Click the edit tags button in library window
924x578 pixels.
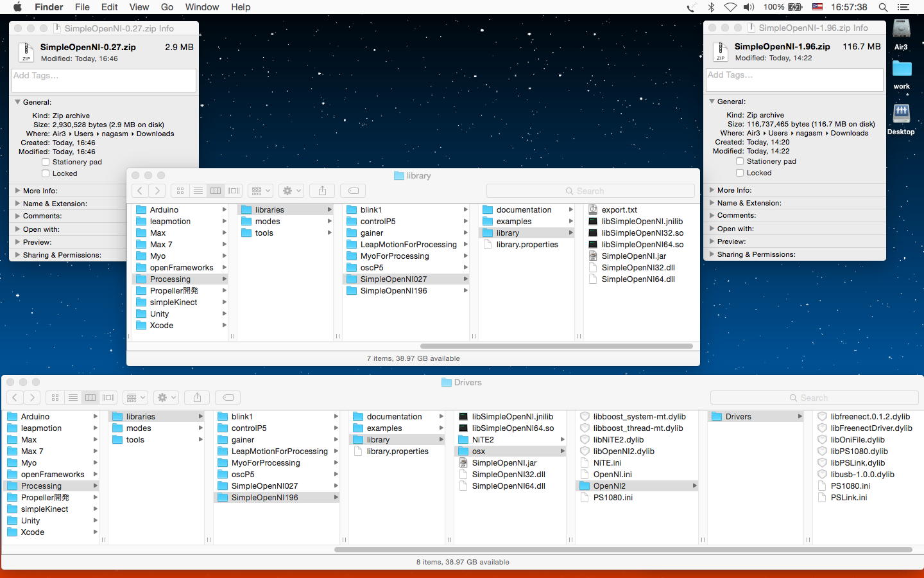point(353,191)
